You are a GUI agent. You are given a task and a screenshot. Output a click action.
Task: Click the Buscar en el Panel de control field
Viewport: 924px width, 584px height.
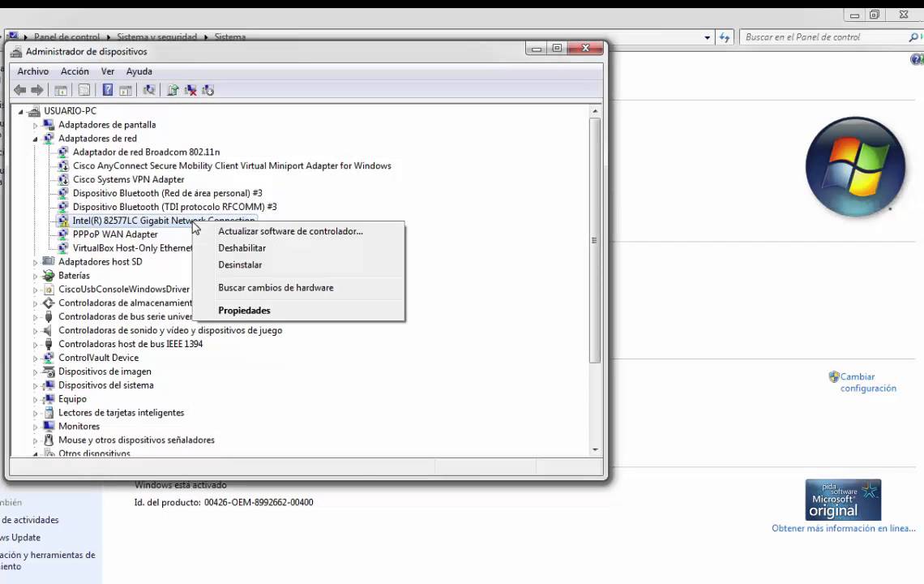coord(825,37)
